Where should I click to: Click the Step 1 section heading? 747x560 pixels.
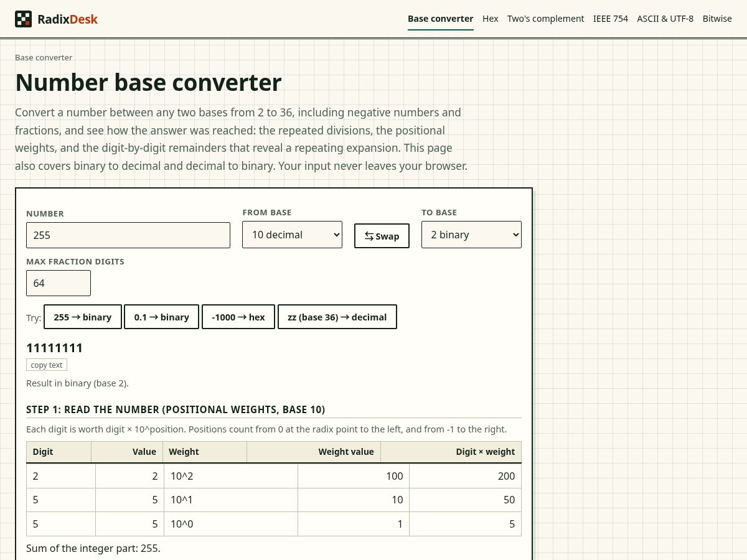pos(176,409)
